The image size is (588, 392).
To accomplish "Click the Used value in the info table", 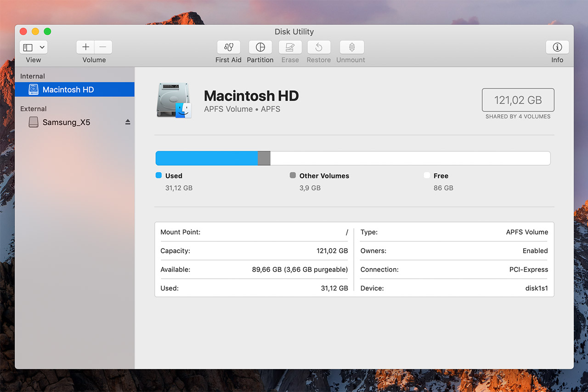I will click(x=334, y=288).
